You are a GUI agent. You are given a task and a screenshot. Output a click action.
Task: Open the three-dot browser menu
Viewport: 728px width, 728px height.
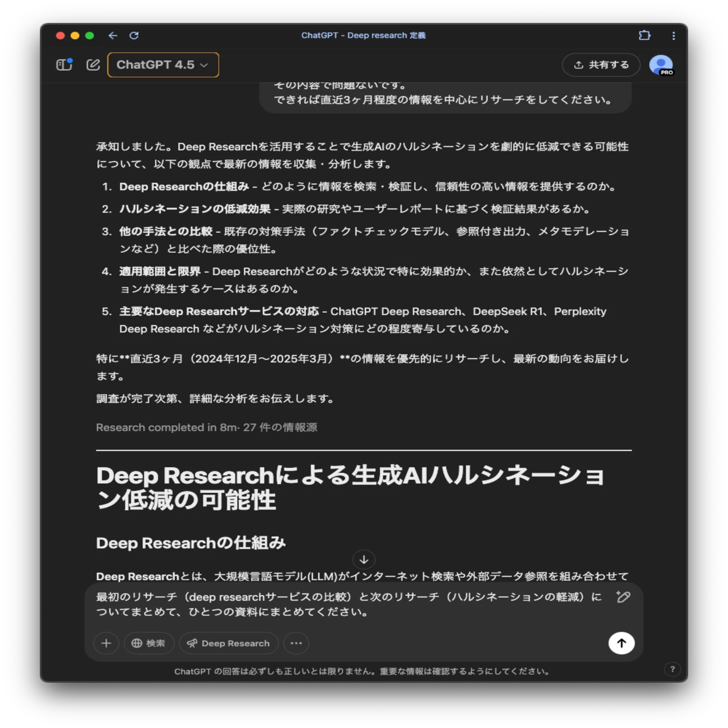673,35
